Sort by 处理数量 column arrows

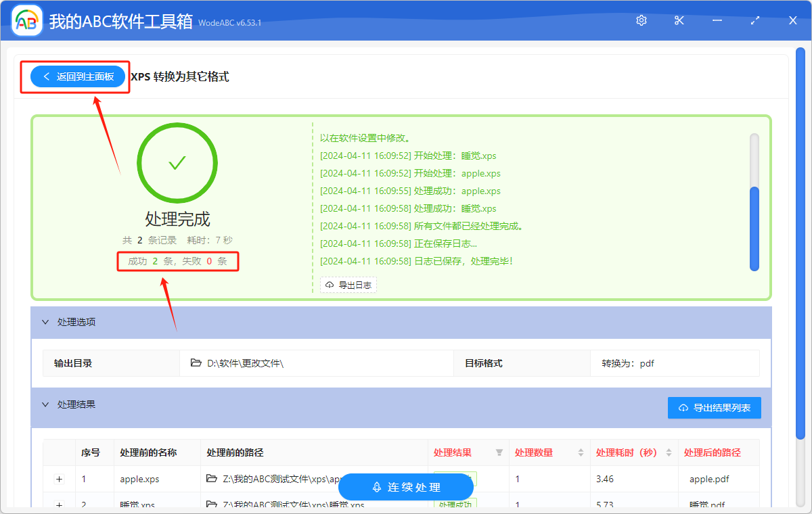[x=581, y=452]
